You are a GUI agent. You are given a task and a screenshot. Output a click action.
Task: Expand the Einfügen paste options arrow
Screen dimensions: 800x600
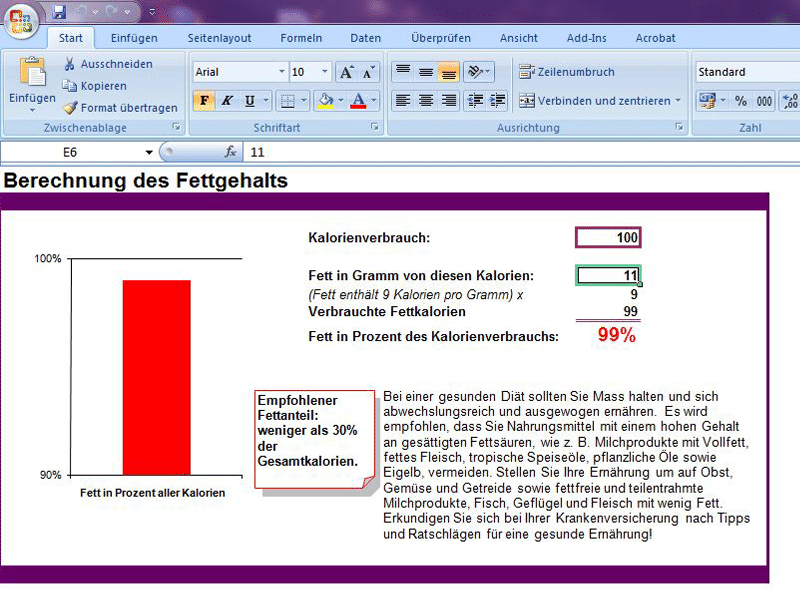tap(32, 110)
